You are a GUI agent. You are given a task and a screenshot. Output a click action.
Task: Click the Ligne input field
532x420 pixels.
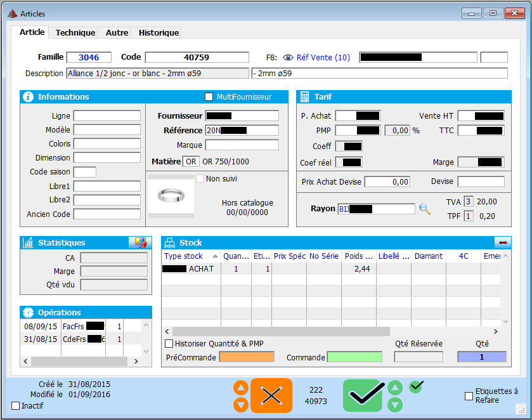107,115
